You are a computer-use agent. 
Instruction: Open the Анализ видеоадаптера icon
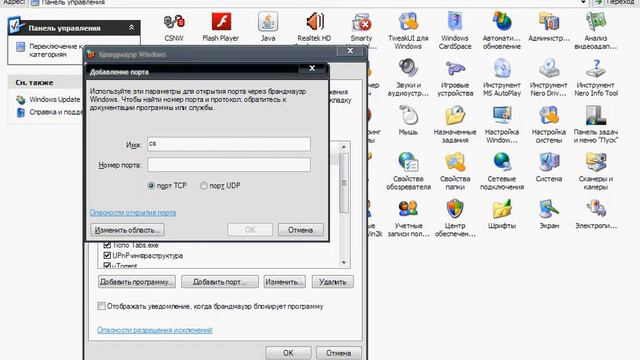[x=596, y=22]
